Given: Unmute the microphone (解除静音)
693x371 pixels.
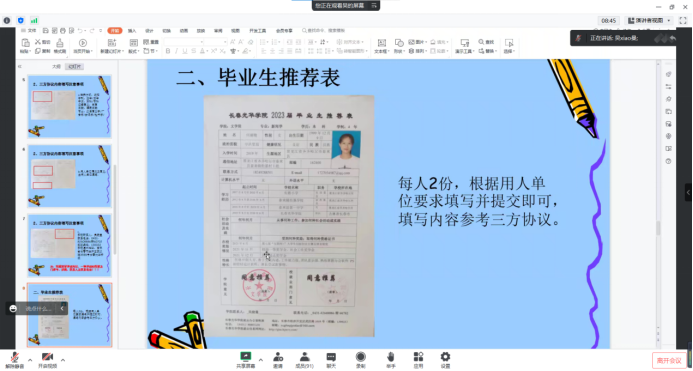Looking at the screenshot, I should click(15, 360).
